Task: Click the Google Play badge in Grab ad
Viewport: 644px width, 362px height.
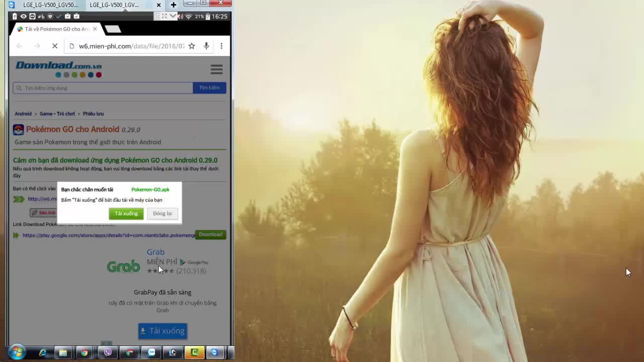Action: [x=194, y=262]
